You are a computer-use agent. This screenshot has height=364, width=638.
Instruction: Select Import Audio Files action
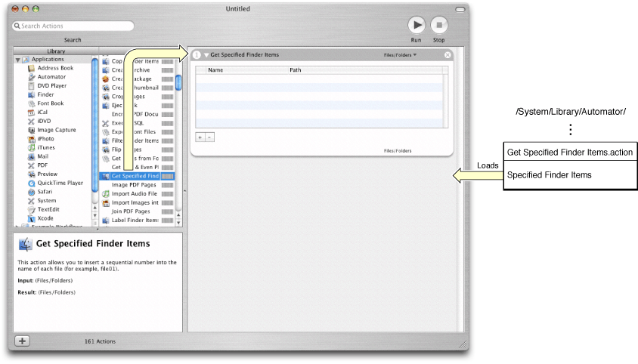click(x=134, y=193)
